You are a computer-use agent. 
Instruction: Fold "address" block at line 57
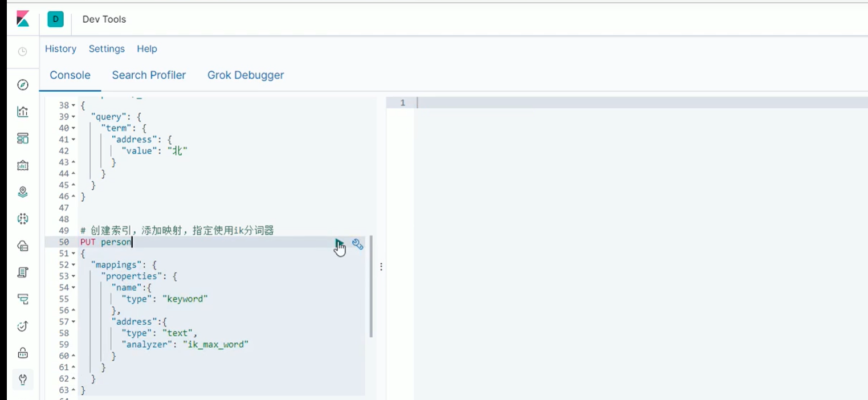pyautogui.click(x=74, y=322)
